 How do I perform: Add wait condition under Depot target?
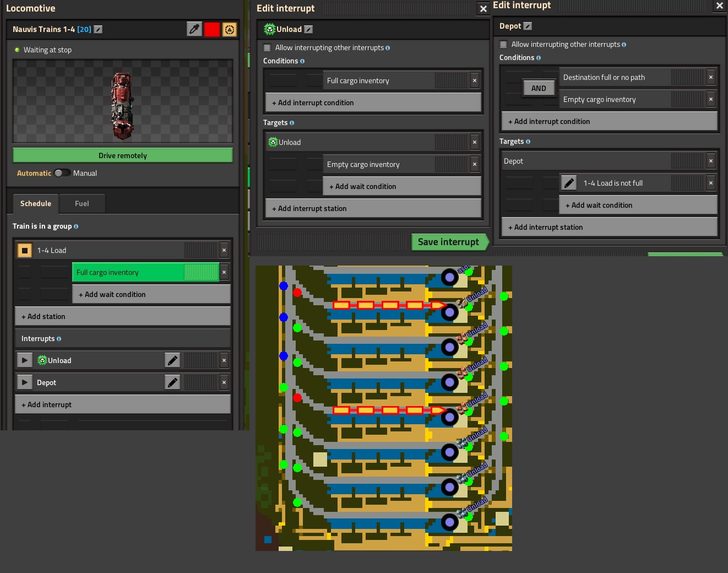coord(638,205)
